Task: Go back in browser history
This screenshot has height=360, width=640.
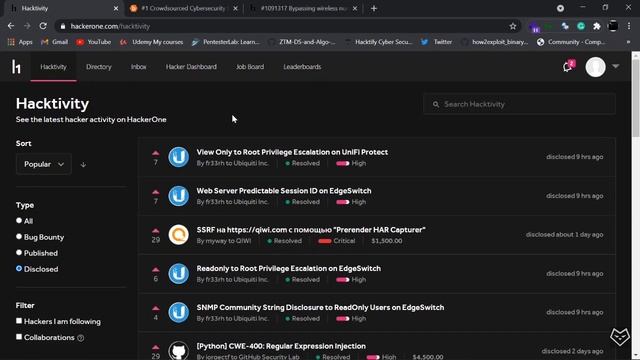Action: point(11,26)
